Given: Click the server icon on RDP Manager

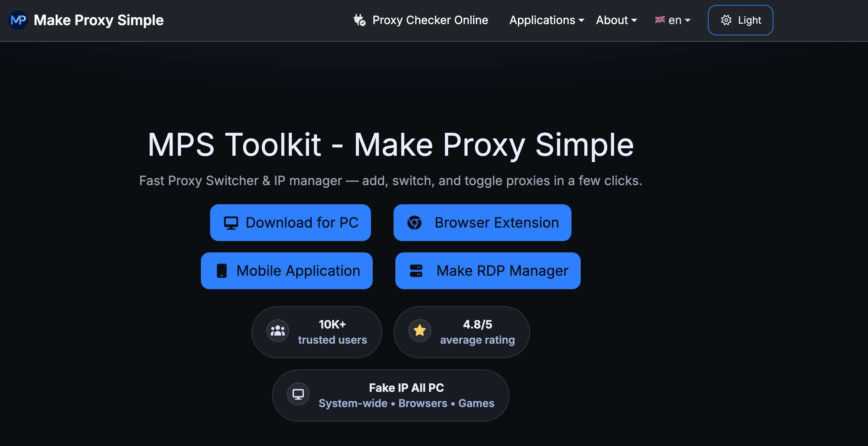Looking at the screenshot, I should (x=416, y=271).
